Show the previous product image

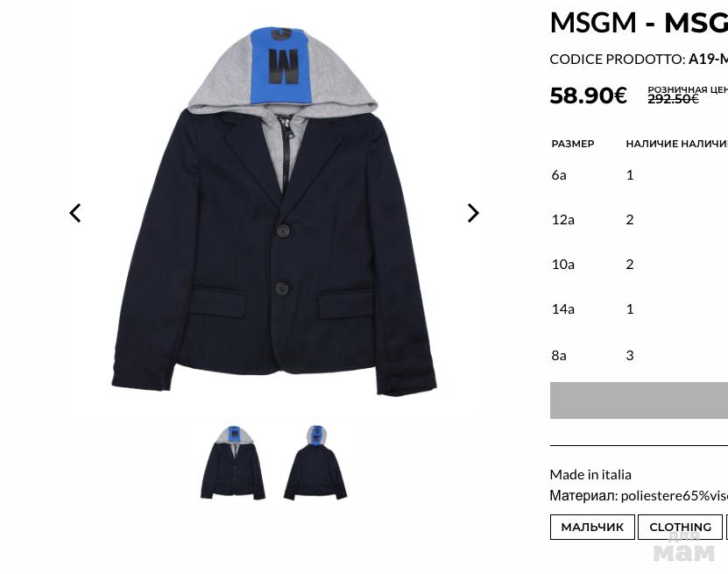(75, 213)
